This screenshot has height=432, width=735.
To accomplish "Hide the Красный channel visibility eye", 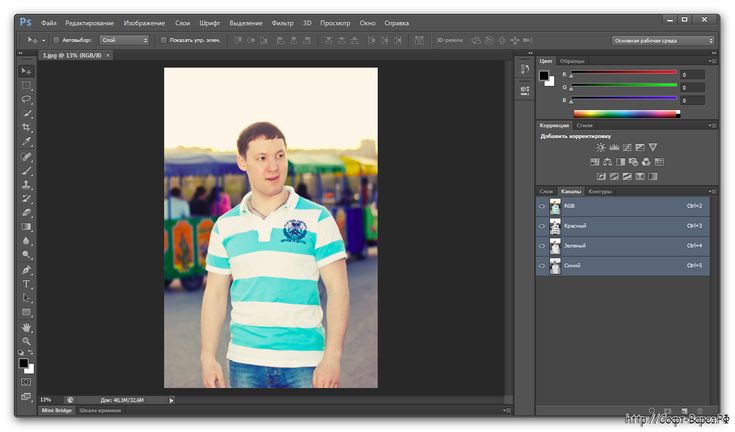I will (x=542, y=226).
